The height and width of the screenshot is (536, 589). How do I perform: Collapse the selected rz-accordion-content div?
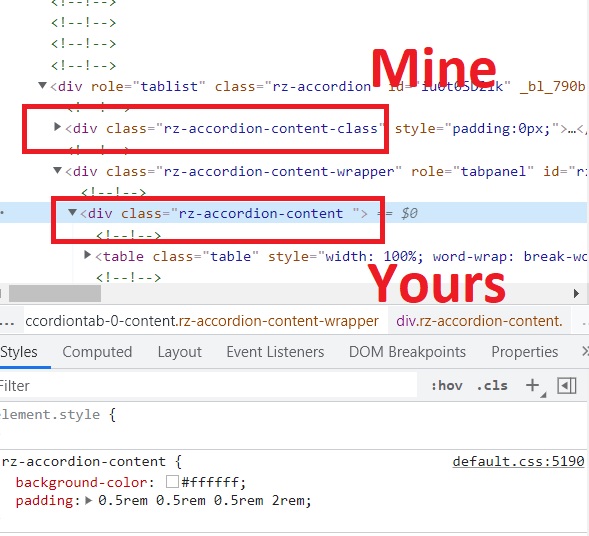[x=72, y=213]
